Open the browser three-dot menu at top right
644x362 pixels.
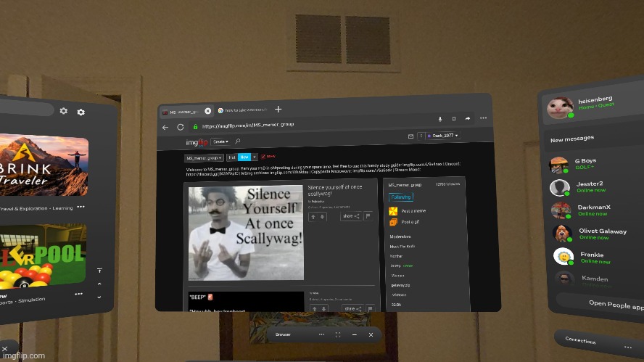tap(484, 118)
